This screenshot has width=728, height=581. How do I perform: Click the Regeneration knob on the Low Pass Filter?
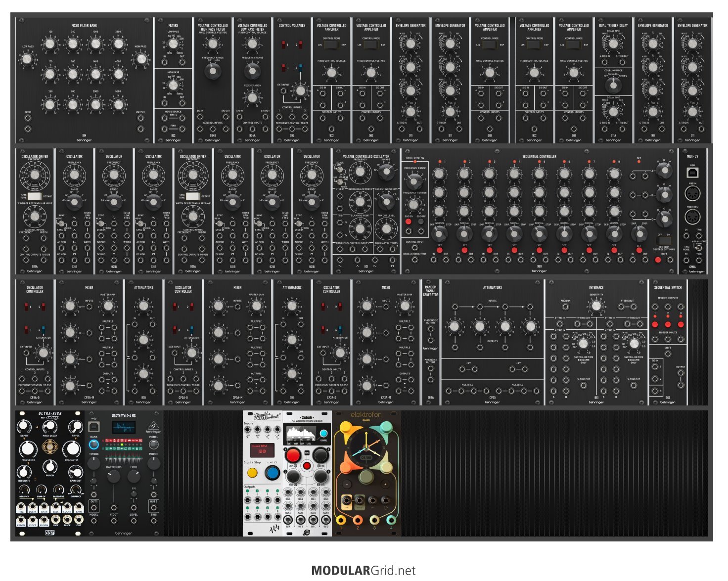pyautogui.click(x=252, y=98)
